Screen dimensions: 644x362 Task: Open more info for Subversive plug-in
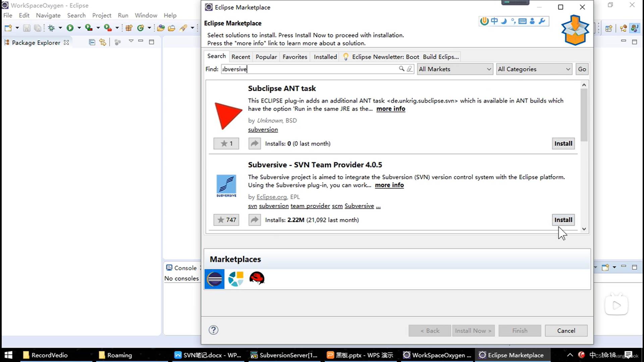tap(389, 185)
